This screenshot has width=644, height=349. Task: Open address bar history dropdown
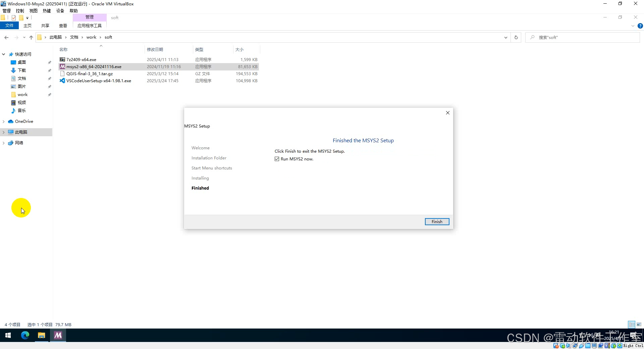(x=505, y=38)
